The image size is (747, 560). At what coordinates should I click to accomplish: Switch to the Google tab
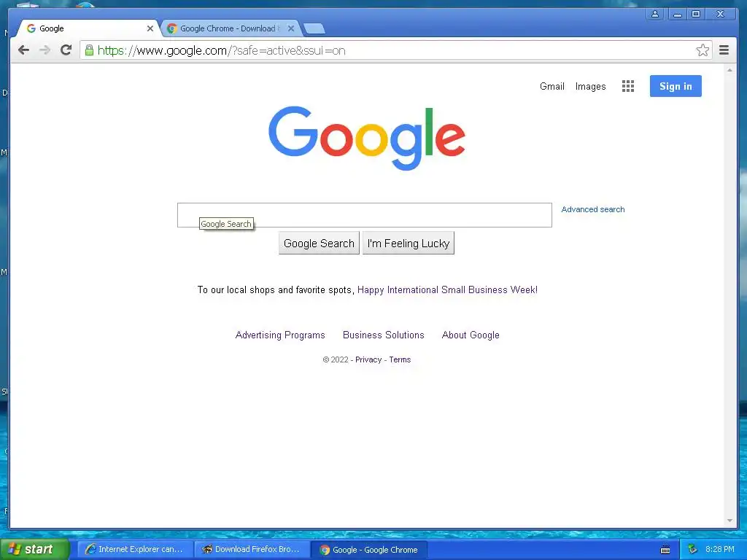88,28
